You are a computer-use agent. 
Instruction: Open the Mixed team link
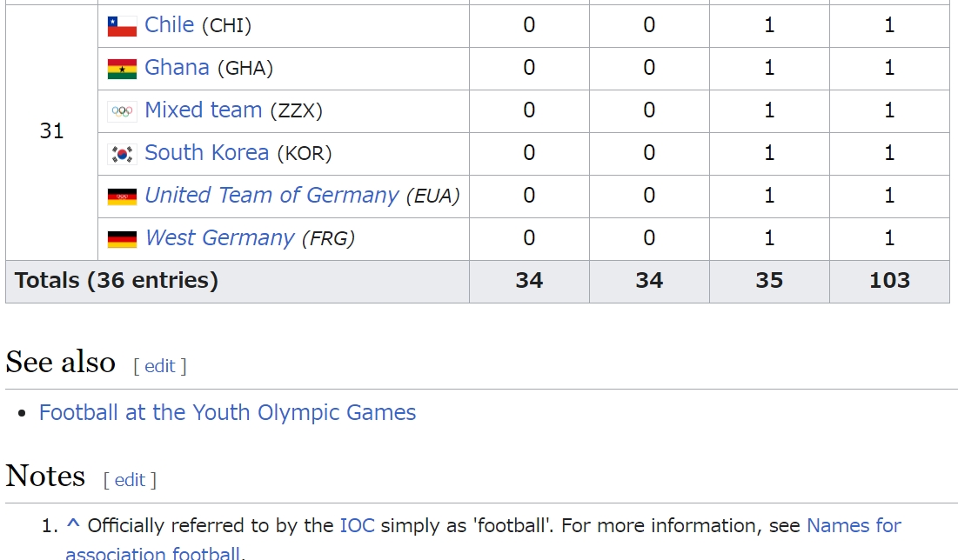click(204, 110)
